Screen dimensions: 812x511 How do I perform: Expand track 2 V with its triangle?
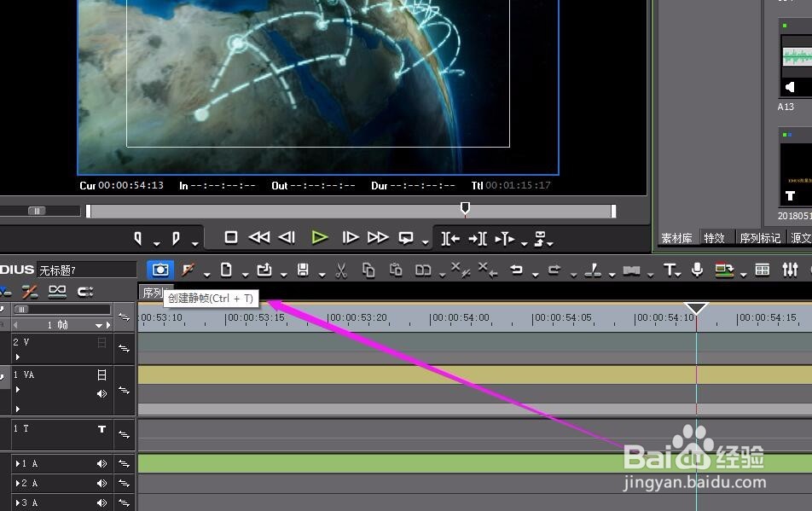(18, 357)
